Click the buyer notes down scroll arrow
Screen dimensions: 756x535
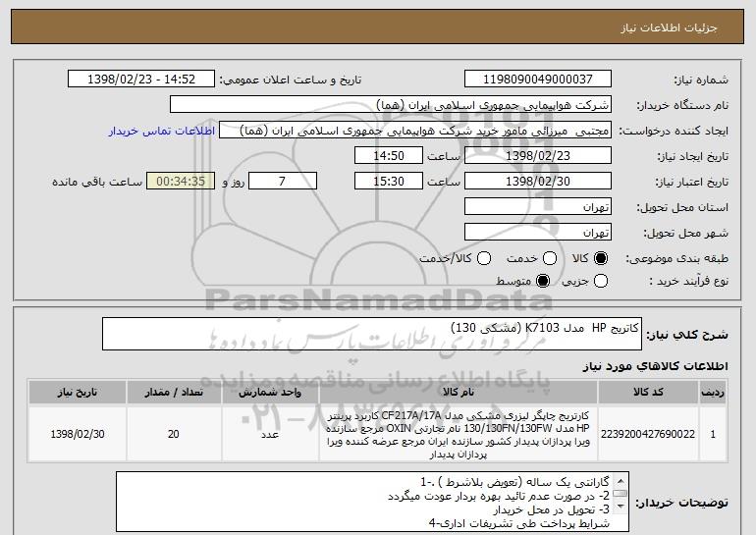[x=621, y=506]
